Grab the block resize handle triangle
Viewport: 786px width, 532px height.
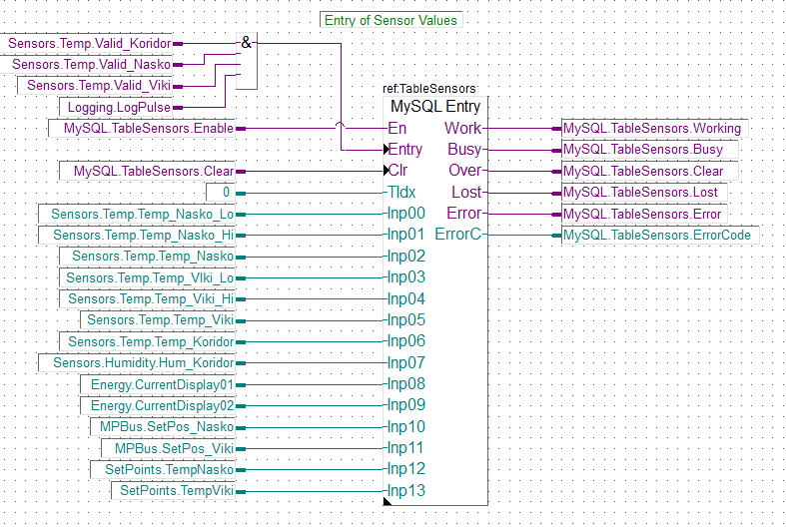386,502
